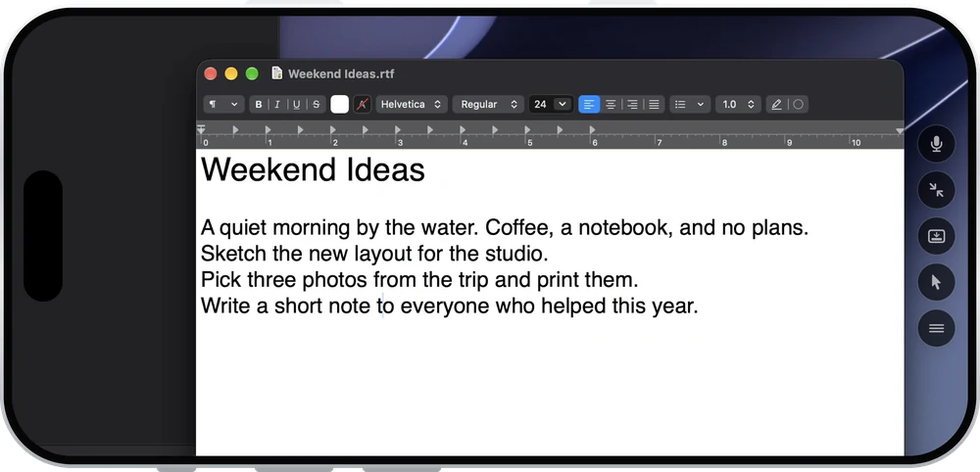
Task: Click the Weekend Ideas.rtf window title
Action: 341,73
